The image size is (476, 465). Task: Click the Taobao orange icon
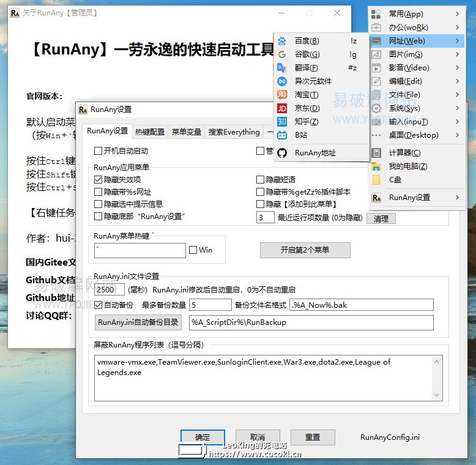282,95
